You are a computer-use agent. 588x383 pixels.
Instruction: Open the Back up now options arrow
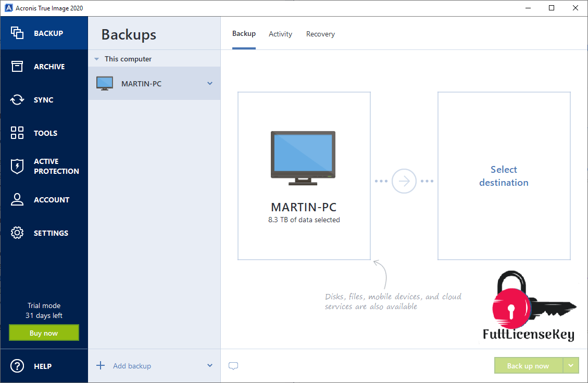pos(571,365)
